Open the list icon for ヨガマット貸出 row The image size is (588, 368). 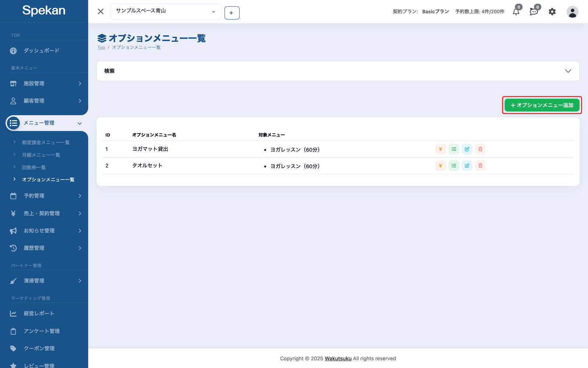click(453, 149)
